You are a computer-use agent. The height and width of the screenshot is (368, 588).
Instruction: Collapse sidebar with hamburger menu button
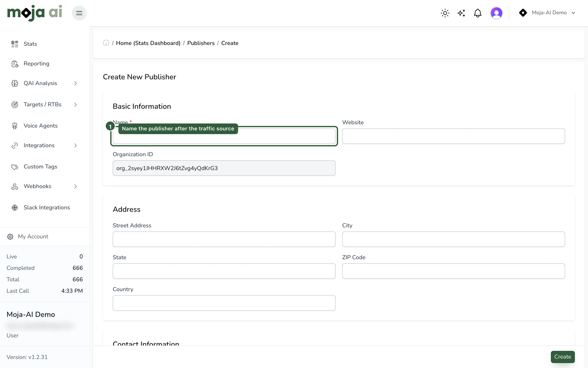coord(79,13)
